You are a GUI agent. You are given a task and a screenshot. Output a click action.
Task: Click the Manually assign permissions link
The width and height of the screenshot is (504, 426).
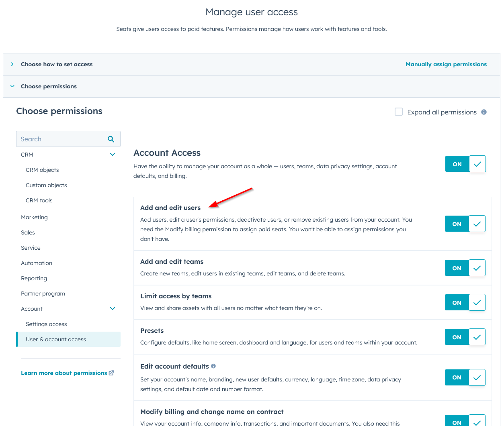[x=446, y=64]
